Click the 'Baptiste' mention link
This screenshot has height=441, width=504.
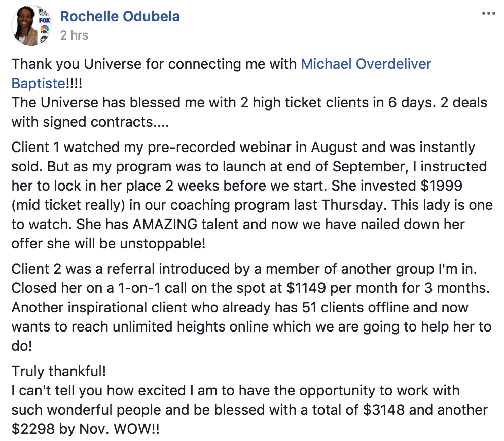click(x=39, y=83)
